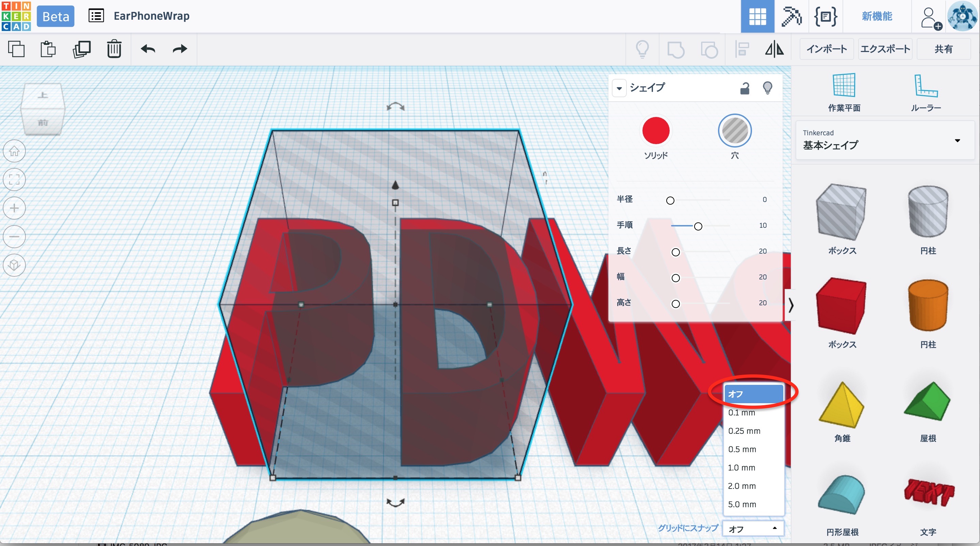The image size is (980, 546).
Task: Toggle the shape lock padlock icon
Action: click(745, 88)
